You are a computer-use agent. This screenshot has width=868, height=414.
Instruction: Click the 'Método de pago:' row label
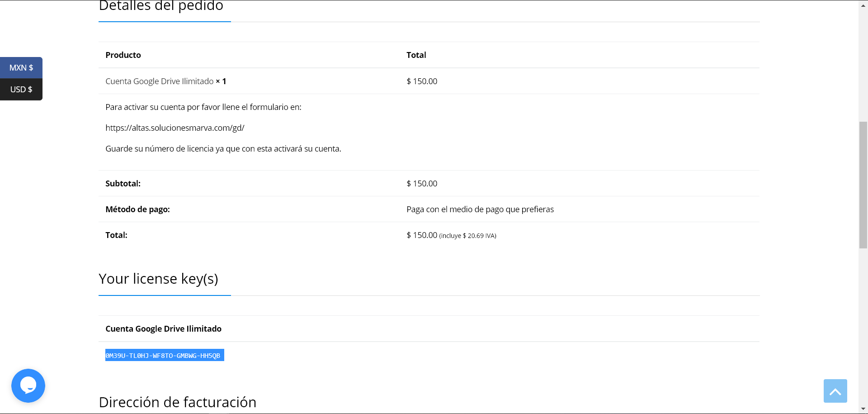coord(137,209)
